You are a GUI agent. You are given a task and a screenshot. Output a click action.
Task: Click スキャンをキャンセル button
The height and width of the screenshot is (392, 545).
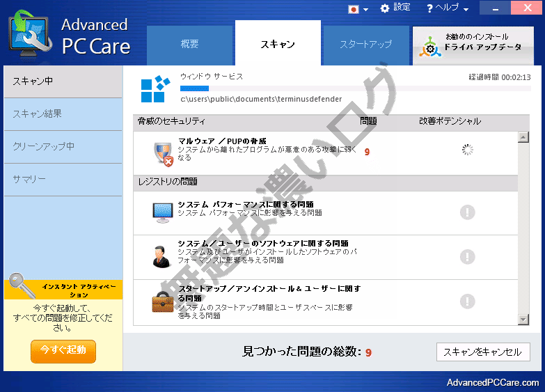[483, 352]
